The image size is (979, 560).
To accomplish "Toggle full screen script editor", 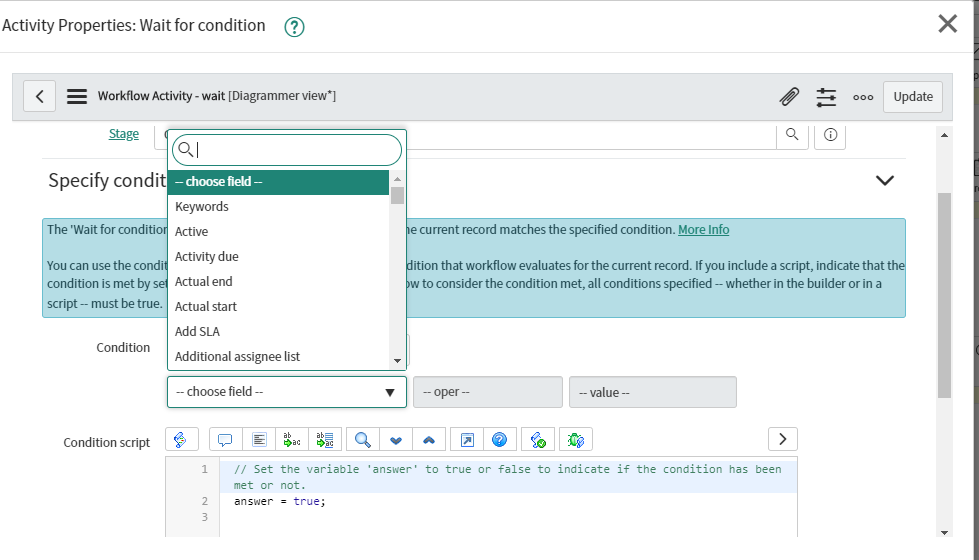I will pyautogui.click(x=467, y=440).
